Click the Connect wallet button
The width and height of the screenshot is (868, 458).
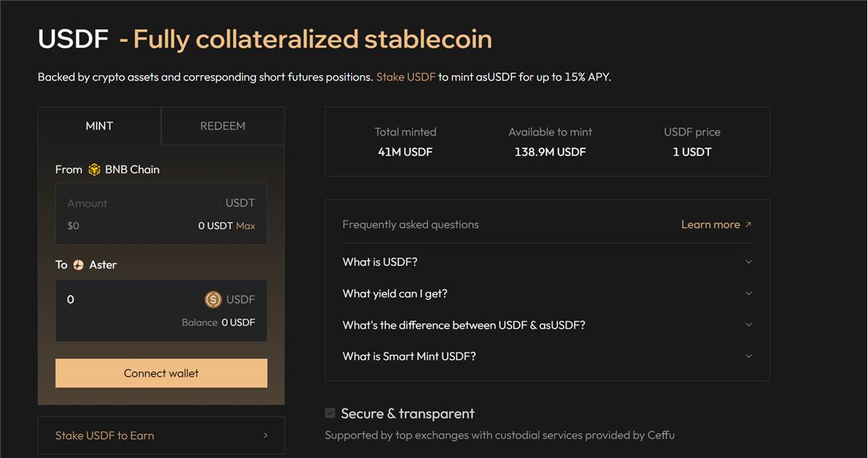(x=161, y=373)
